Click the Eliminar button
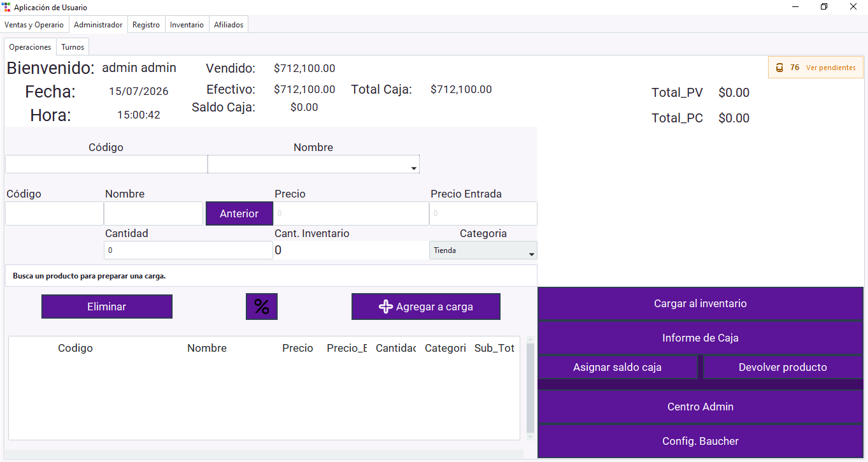The image size is (868, 462). [107, 307]
